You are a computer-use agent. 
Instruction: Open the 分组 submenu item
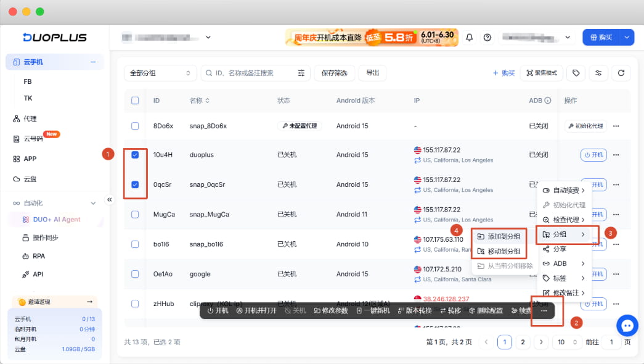563,234
